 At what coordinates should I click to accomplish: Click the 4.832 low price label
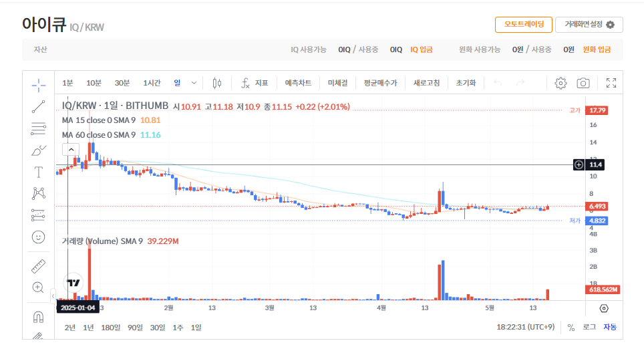coord(597,221)
